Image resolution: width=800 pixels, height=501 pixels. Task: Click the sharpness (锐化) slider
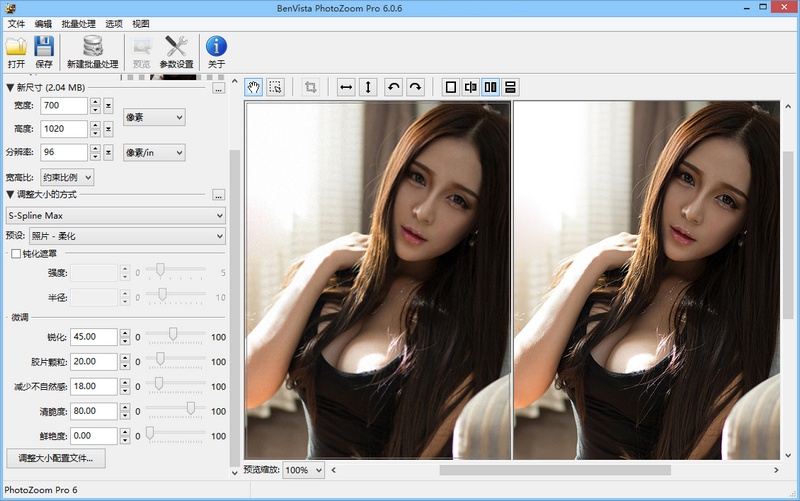[173, 336]
